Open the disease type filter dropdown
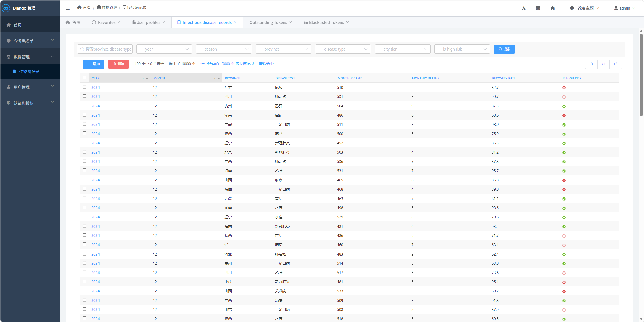644x322 pixels. pyautogui.click(x=343, y=49)
